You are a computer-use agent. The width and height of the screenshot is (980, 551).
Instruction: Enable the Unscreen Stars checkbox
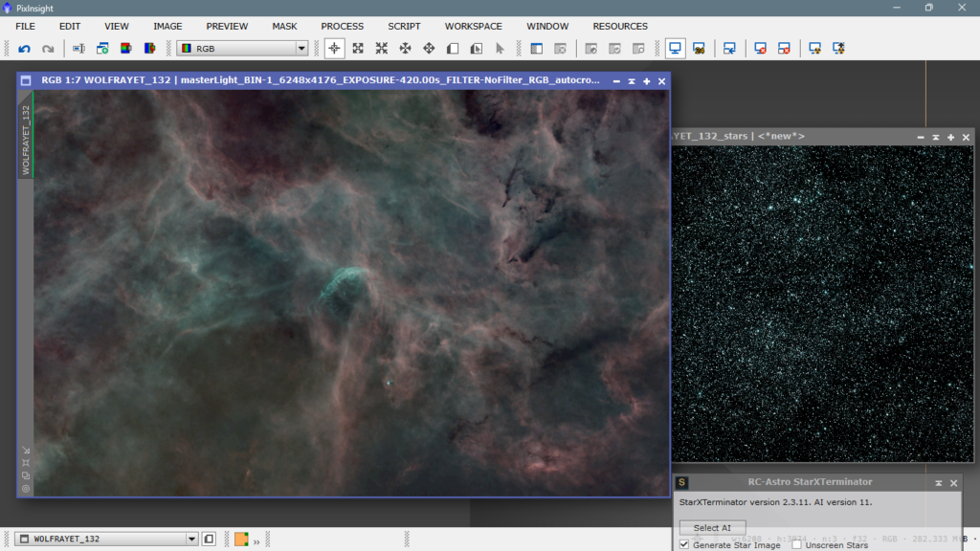(x=797, y=544)
